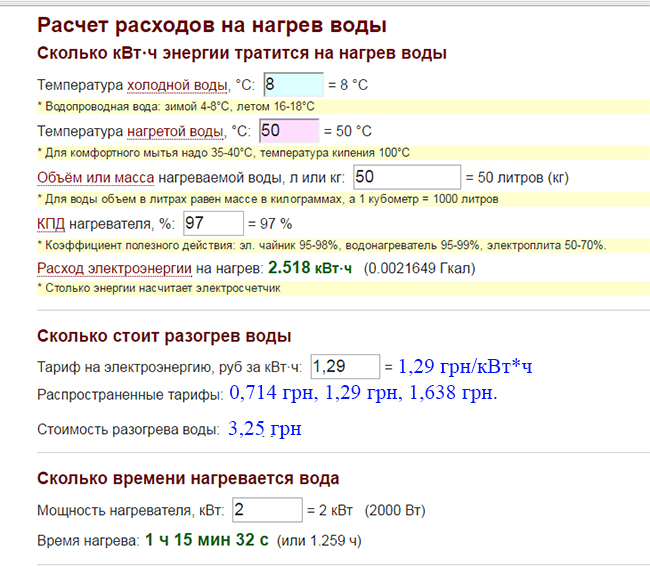The image size is (650, 566).
Task: Open the "нагретой воды" underlined link
Action: pyautogui.click(x=175, y=132)
